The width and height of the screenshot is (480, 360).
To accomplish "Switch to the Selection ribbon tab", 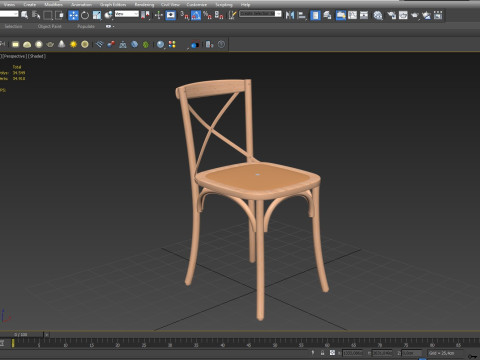I will (x=13, y=26).
